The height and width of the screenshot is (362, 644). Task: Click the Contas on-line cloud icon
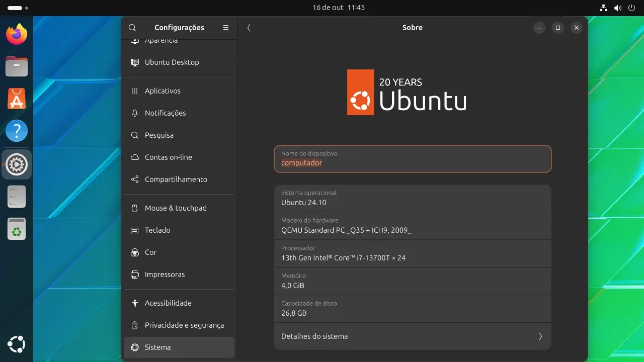[134, 157]
